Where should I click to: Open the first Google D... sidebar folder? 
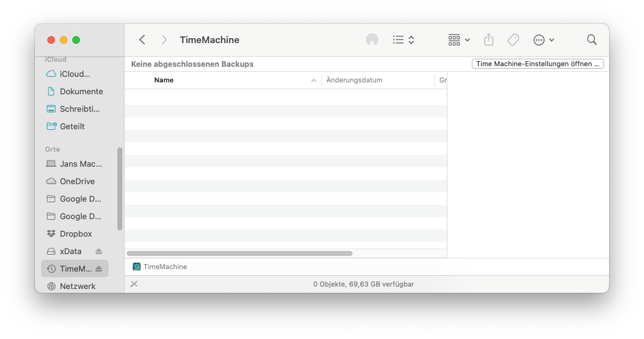75,199
